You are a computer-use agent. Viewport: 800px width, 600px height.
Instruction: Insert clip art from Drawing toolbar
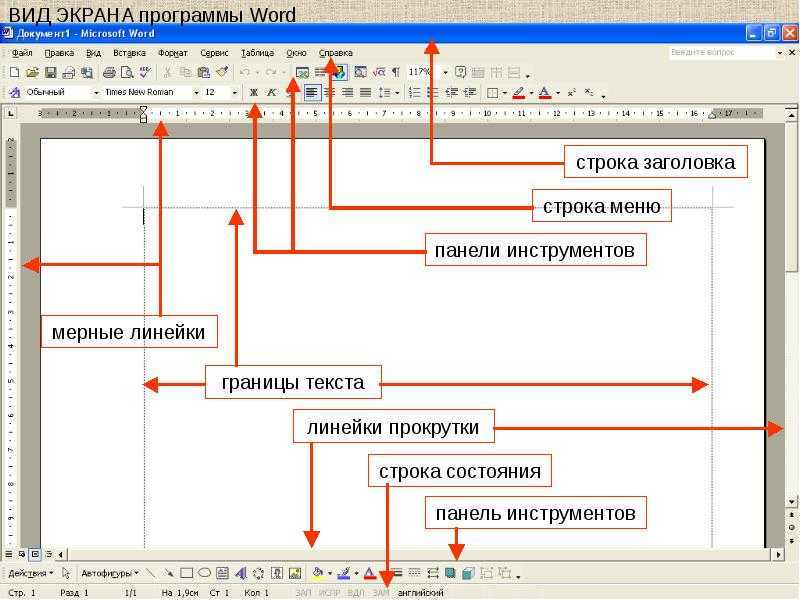pyautogui.click(x=277, y=573)
